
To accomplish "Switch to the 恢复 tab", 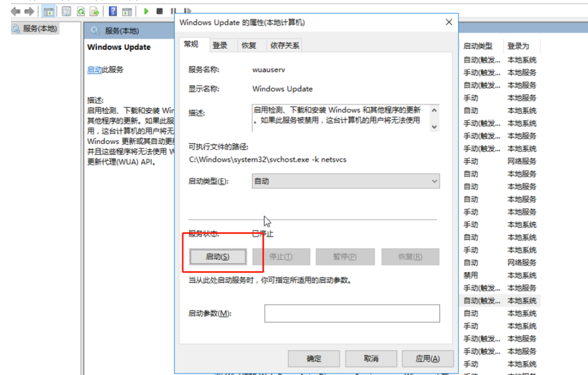I will pos(249,45).
